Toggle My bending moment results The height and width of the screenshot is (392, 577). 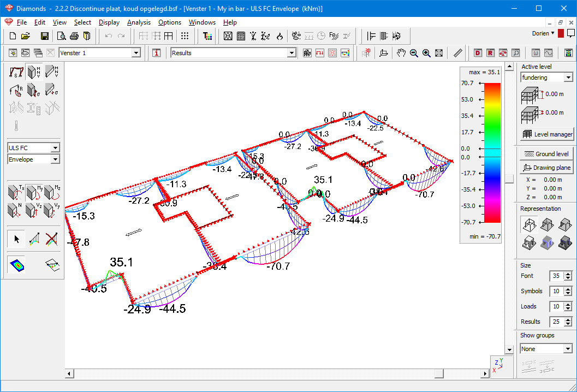click(34, 192)
